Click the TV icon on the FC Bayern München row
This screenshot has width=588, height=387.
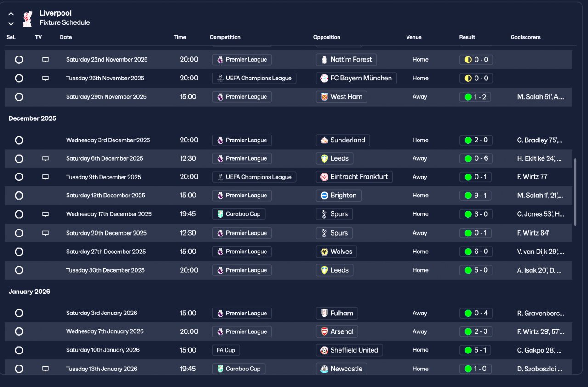pyautogui.click(x=45, y=79)
